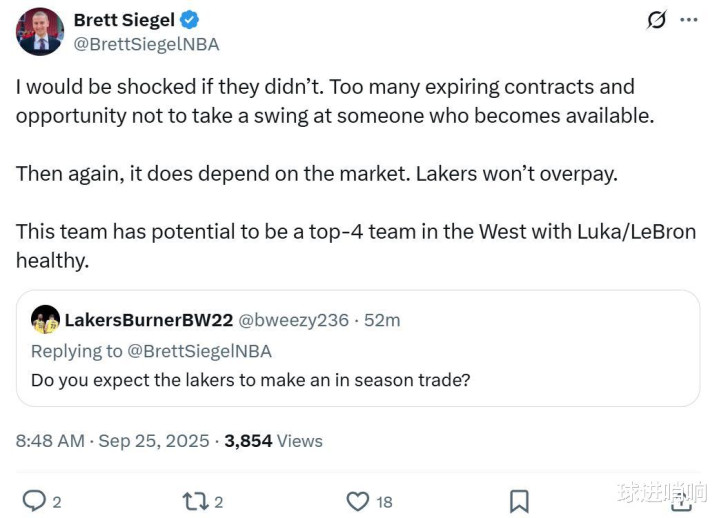Image resolution: width=719 pixels, height=518 pixels.
Task: Click the Grok icon beside more options
Action: (656, 20)
